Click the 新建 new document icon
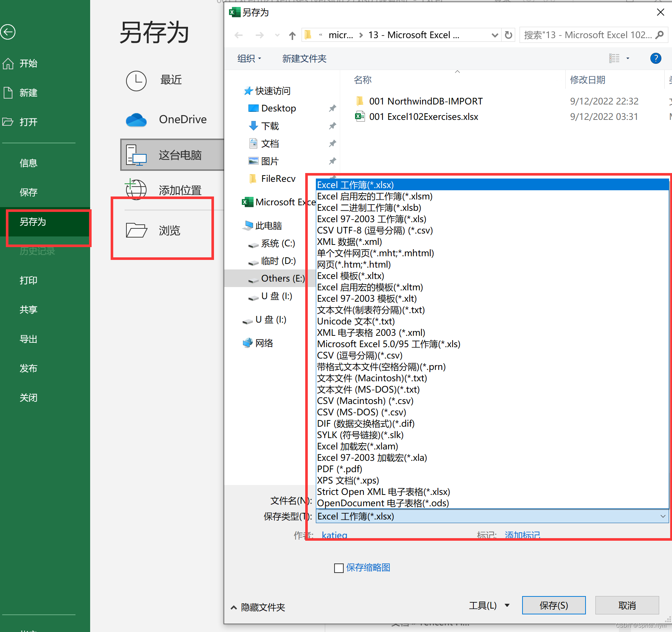672x632 pixels. pos(8,93)
